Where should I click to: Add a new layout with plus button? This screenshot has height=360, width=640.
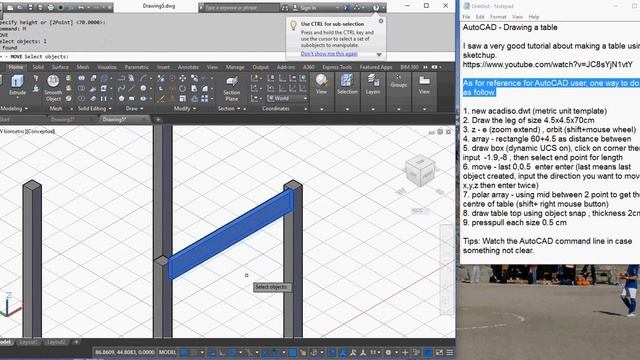pos(76,342)
